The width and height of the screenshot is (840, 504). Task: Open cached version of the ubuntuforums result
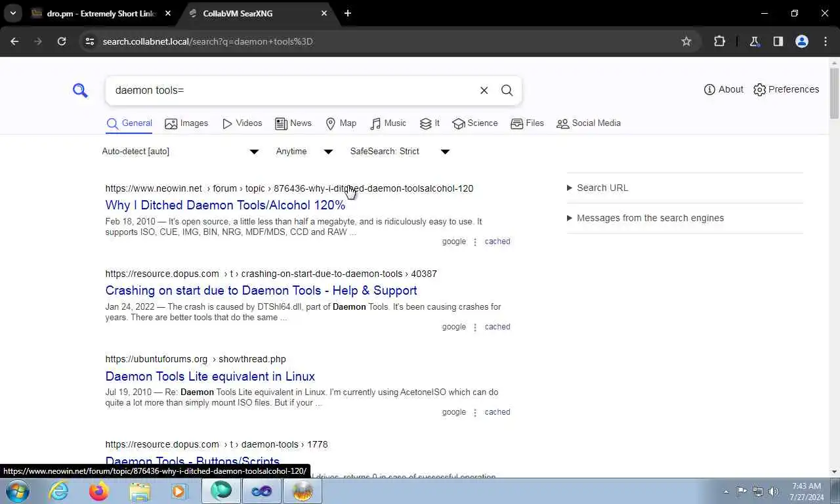497,412
